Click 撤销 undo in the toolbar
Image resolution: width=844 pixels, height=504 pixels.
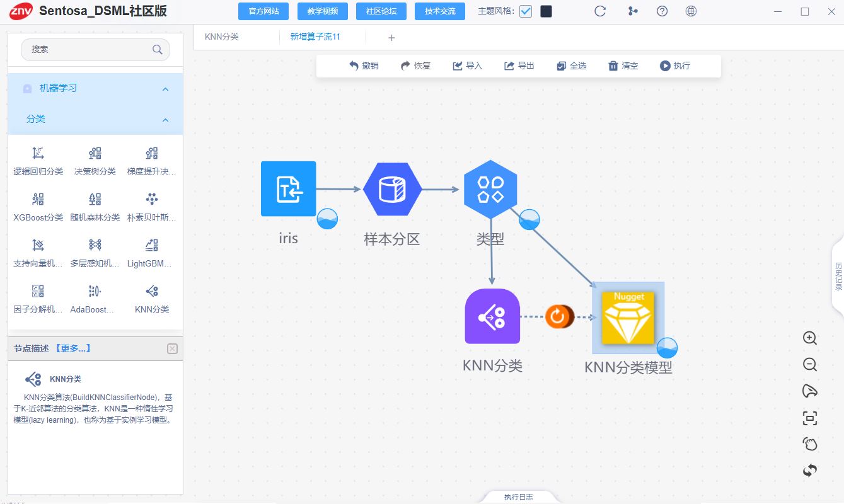(x=364, y=66)
